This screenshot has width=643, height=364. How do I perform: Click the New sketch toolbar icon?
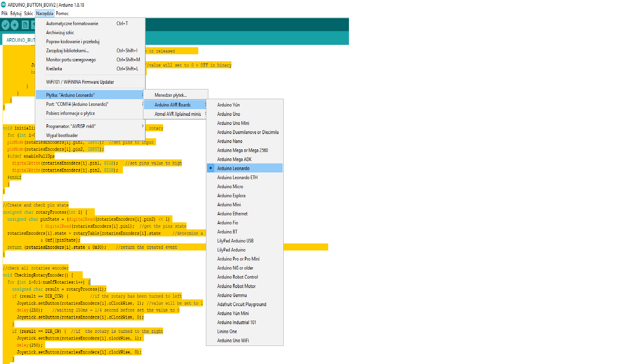tap(25, 25)
